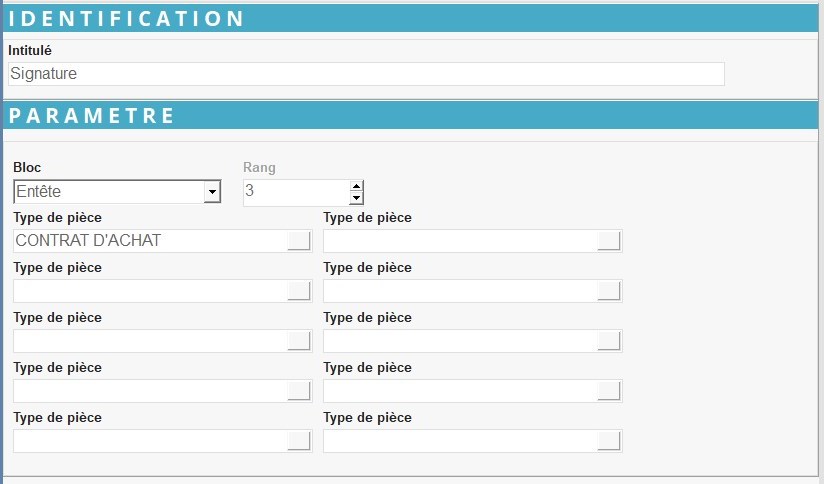Open browse button of last right-column Type de pièce
Screen dimensions: 824x484
609,441
